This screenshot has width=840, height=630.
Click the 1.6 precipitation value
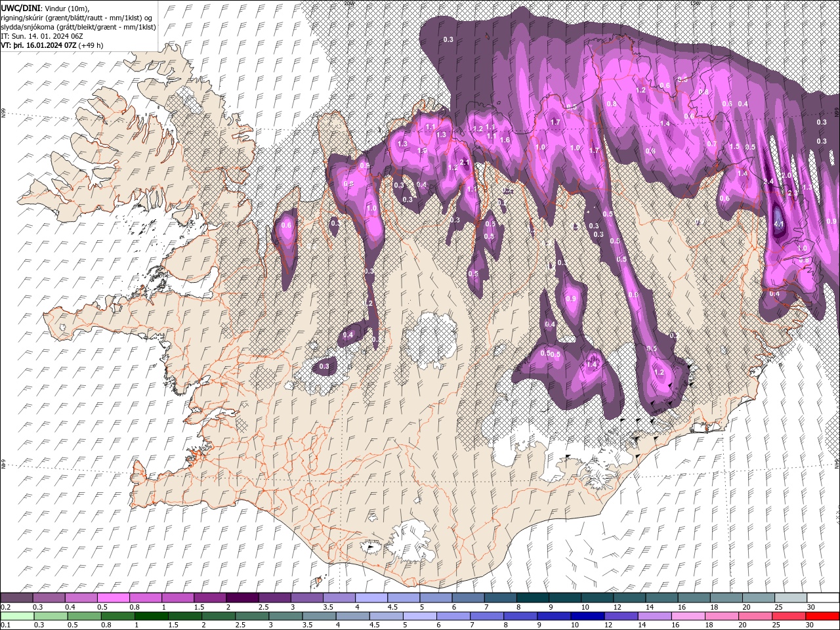[505, 140]
